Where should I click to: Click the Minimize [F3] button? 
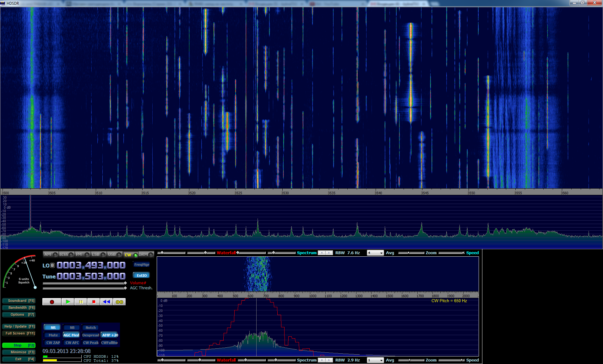tap(19, 352)
